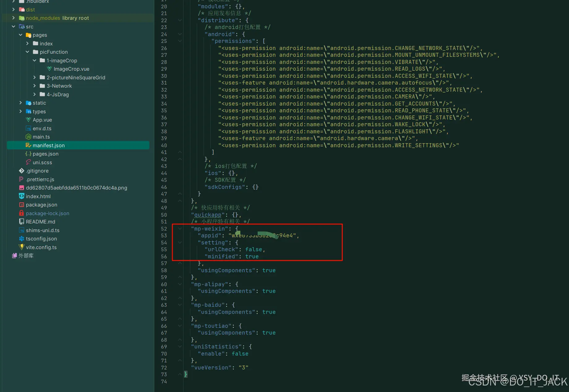The height and width of the screenshot is (392, 569).
Task: Collapse the src folder
Action: (x=13, y=27)
